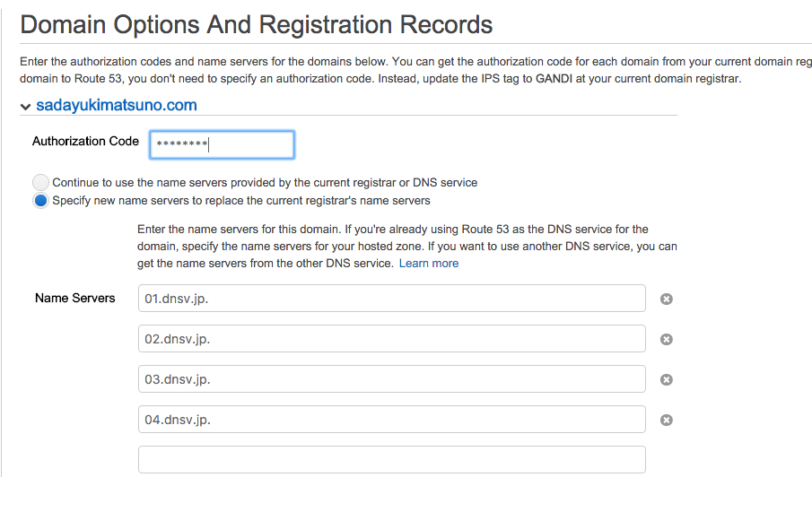Click the empty fifth name server field
This screenshot has height=512, width=812.
tap(391, 459)
